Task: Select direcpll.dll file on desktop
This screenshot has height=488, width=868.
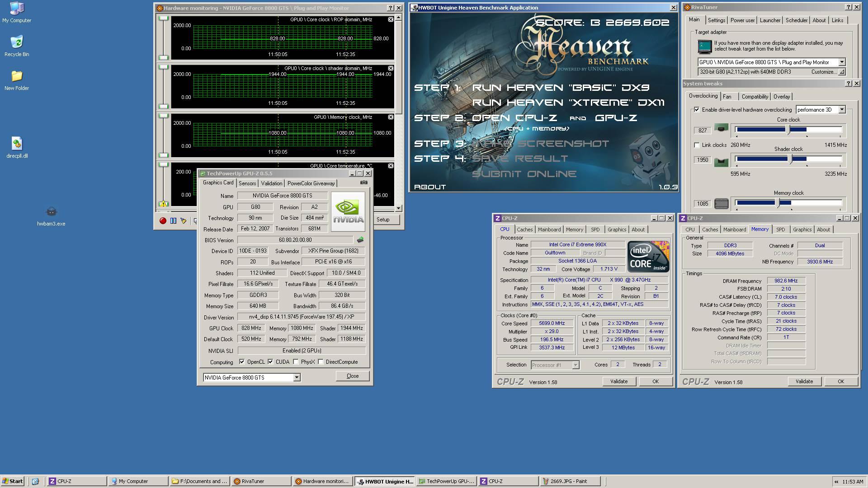Action: tap(17, 148)
